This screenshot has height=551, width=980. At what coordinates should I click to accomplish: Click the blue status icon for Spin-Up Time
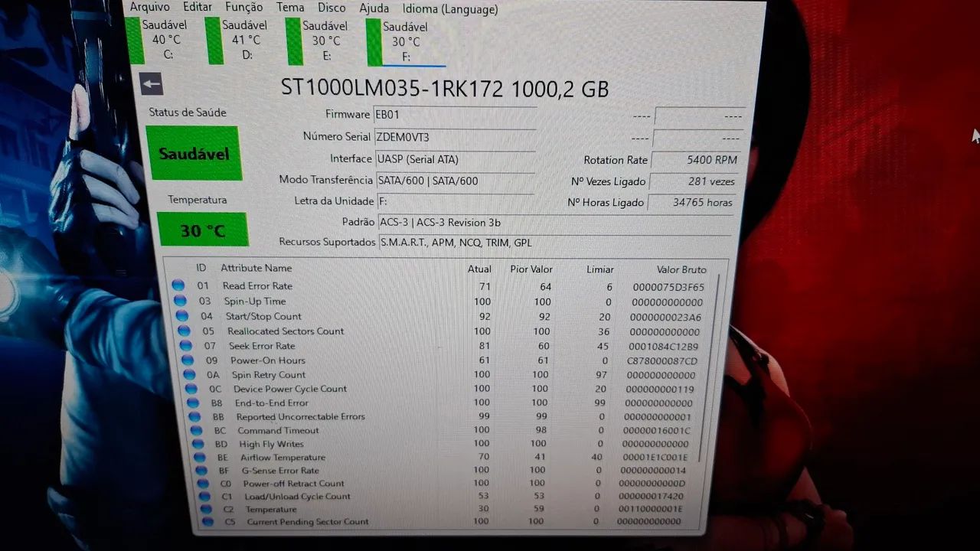click(x=180, y=300)
